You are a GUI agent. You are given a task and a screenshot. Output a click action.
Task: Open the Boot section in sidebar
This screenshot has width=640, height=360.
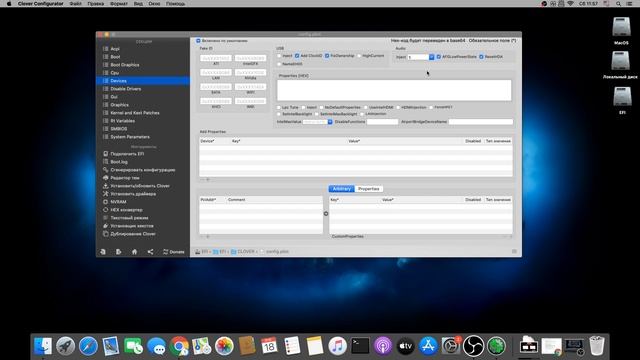[115, 57]
